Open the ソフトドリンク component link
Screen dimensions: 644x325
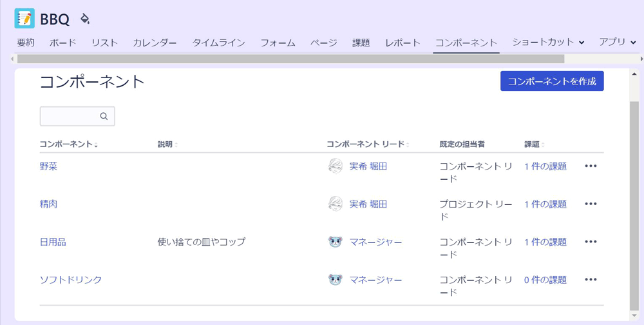[x=71, y=280]
